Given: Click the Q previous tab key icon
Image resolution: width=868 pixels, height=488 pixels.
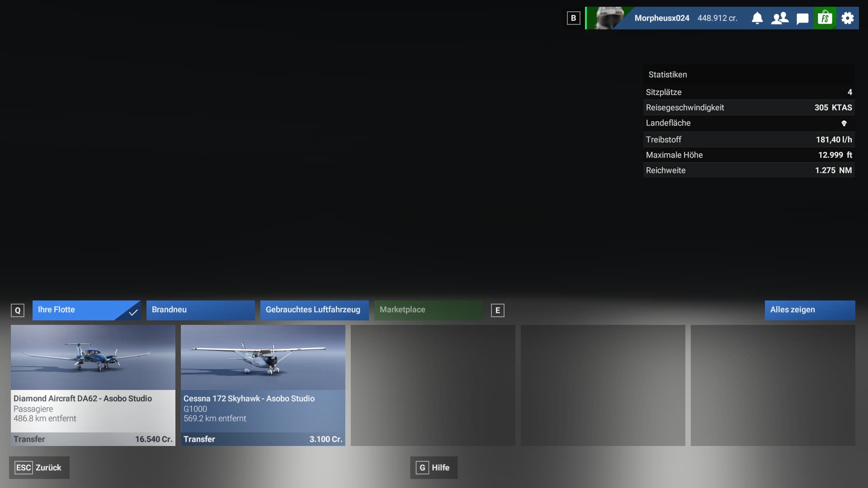Looking at the screenshot, I should 18,310.
